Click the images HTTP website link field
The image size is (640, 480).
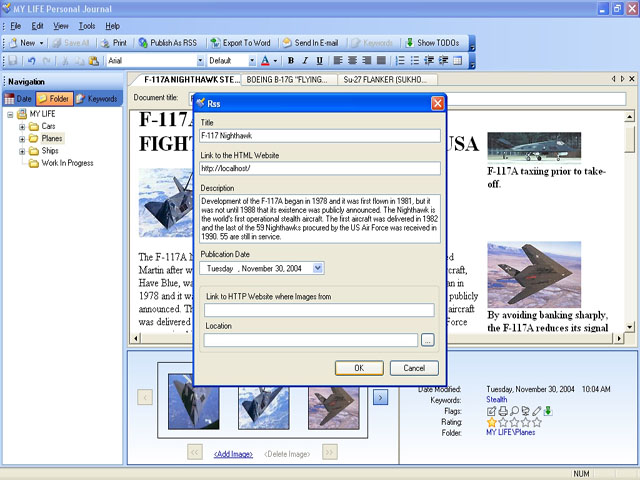[x=319, y=310]
